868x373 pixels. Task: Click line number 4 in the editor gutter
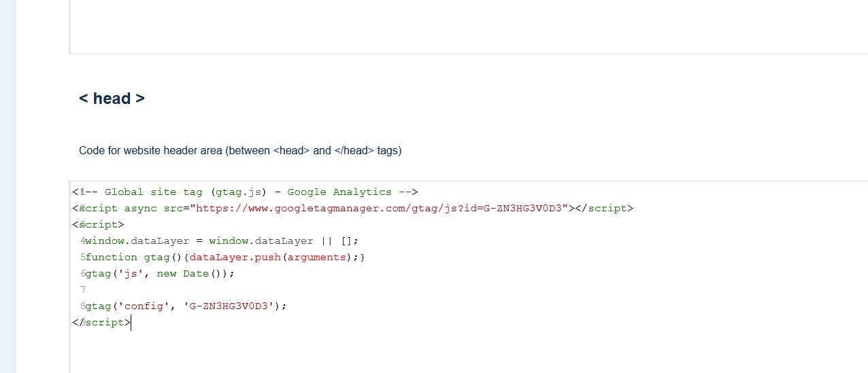[x=82, y=241]
